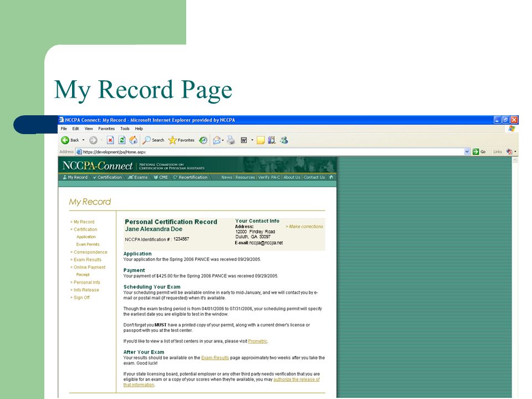Open the News link in top nav
This screenshot has width=532, height=399.
click(227, 177)
